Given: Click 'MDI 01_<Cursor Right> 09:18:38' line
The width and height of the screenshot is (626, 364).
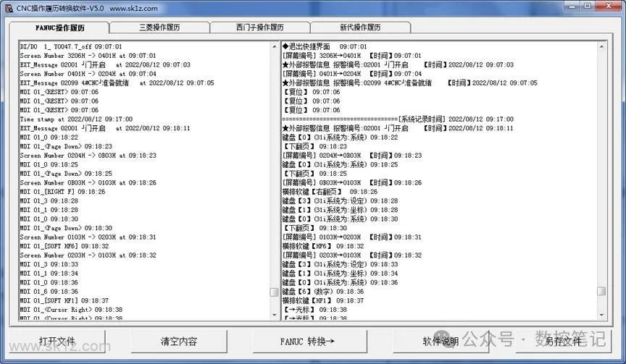Looking at the screenshot, I should [71, 310].
